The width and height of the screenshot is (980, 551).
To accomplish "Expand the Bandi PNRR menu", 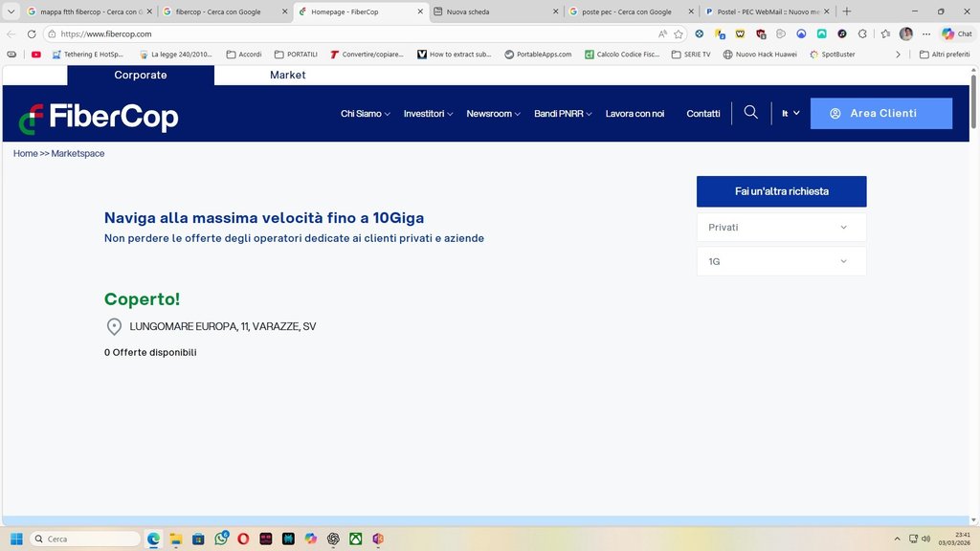I will [x=563, y=113].
